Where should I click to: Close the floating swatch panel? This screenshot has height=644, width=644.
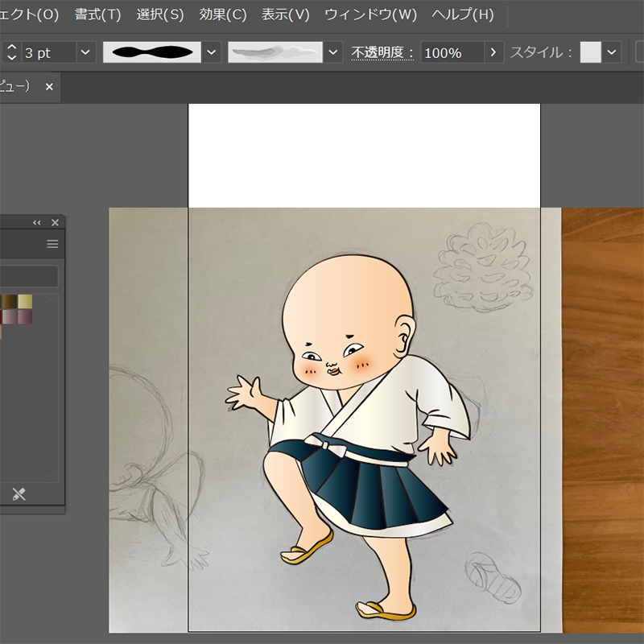point(55,223)
